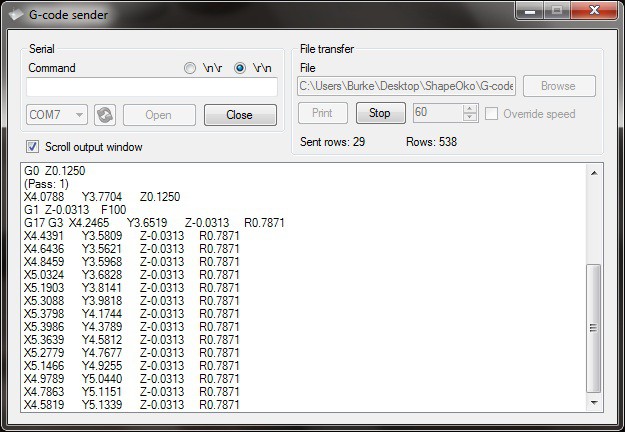Screen dimensions: 625x432
Task: Click the output line starting X5.1466
Action: click(132, 365)
